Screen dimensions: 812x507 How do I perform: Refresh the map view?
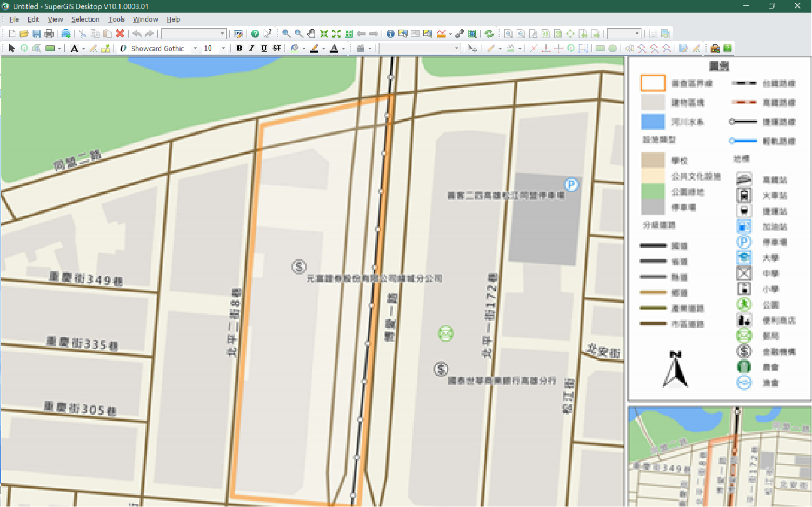(489, 34)
